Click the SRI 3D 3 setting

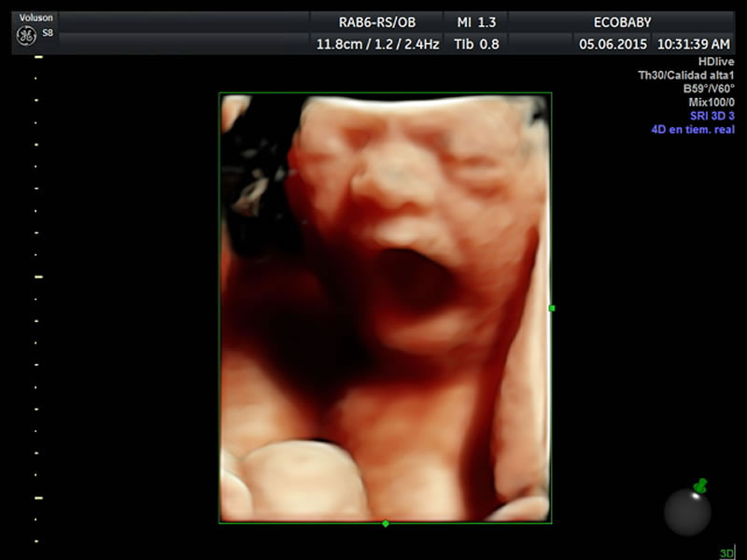tap(712, 116)
